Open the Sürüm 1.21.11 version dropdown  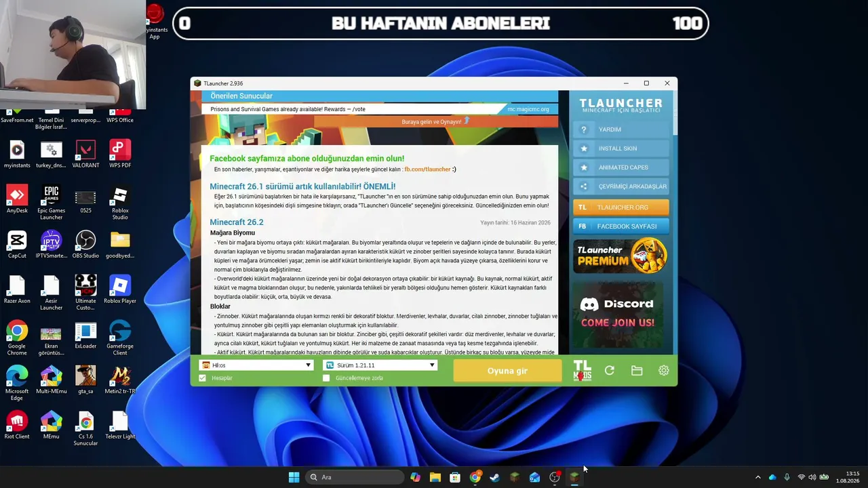tap(381, 365)
